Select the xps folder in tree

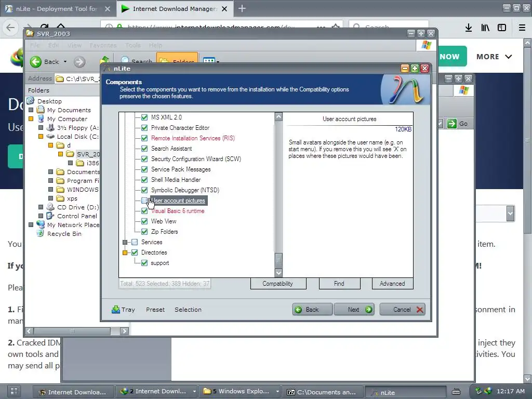point(72,198)
